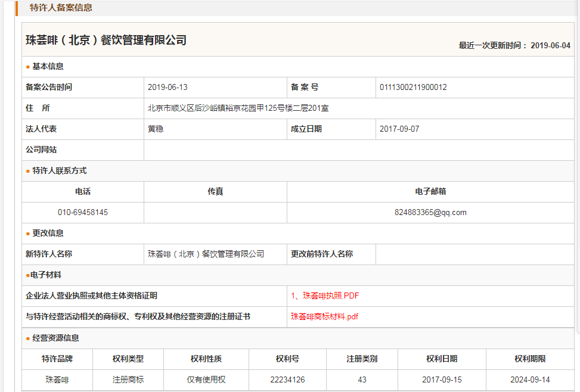
Task: Click the rights expiry date 2024-09-14
Action: tap(530, 379)
